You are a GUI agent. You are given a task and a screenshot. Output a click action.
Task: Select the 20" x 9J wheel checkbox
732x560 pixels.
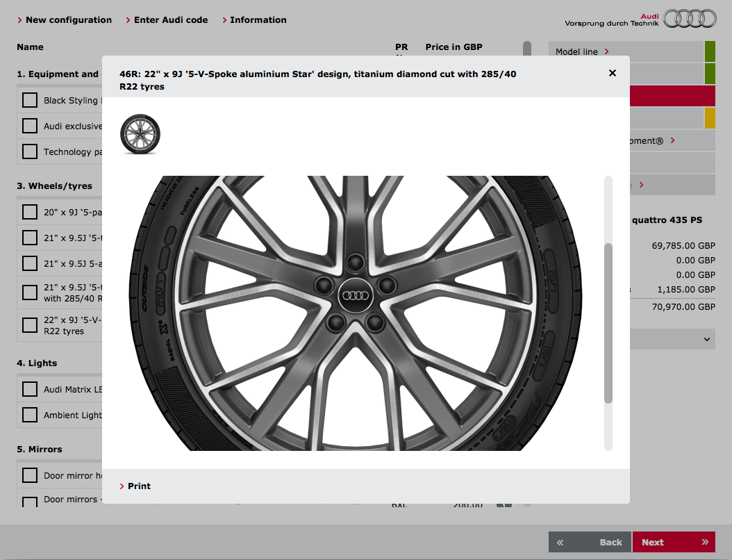point(30,212)
